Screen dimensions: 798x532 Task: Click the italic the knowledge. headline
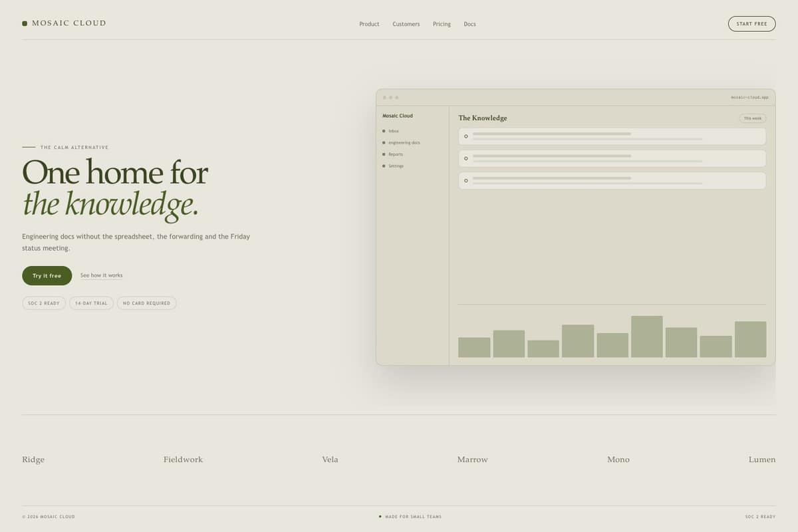(110, 204)
